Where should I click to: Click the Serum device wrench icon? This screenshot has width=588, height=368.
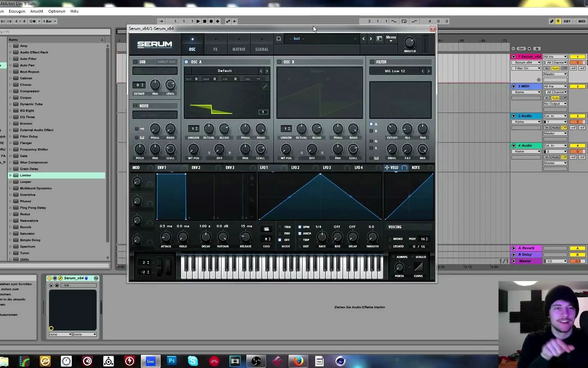60,278
